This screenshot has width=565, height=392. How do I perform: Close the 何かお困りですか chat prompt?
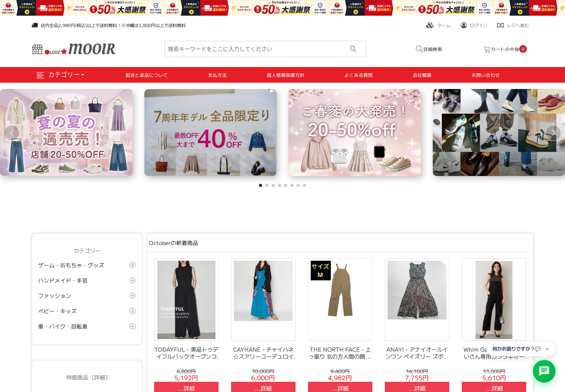(547, 349)
